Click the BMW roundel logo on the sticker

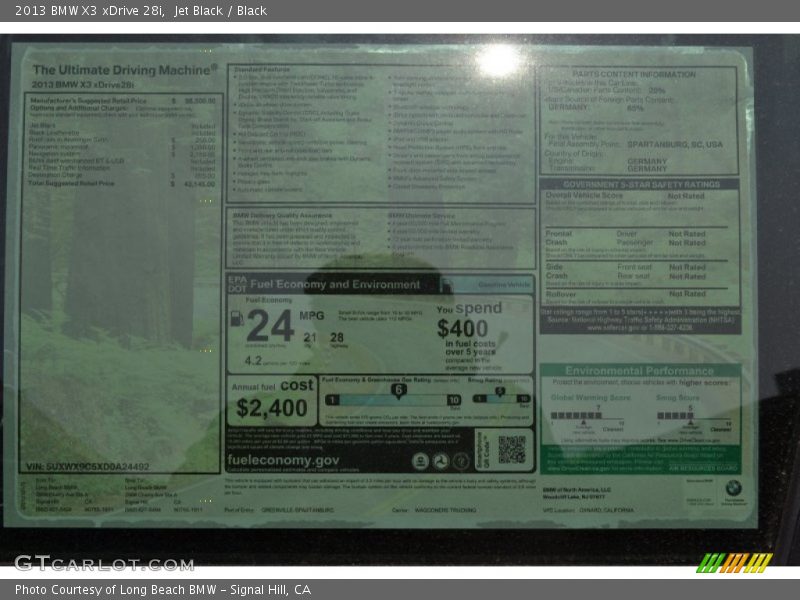733,487
